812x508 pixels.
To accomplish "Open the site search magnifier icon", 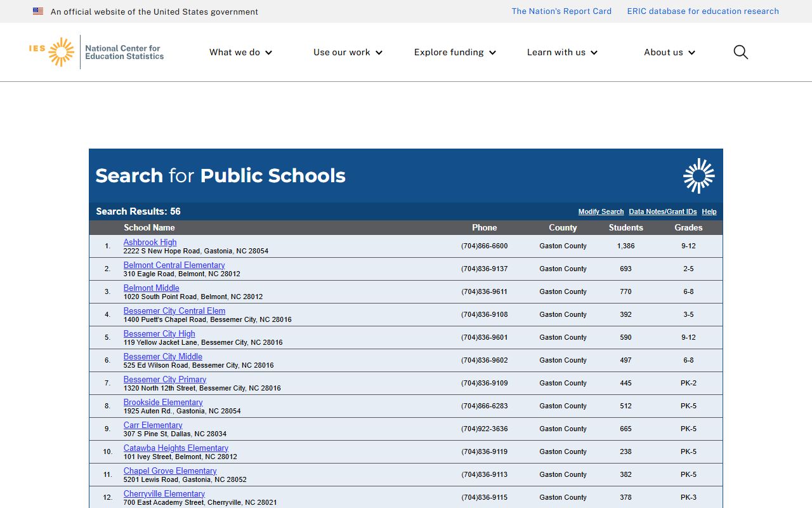I will coord(741,52).
